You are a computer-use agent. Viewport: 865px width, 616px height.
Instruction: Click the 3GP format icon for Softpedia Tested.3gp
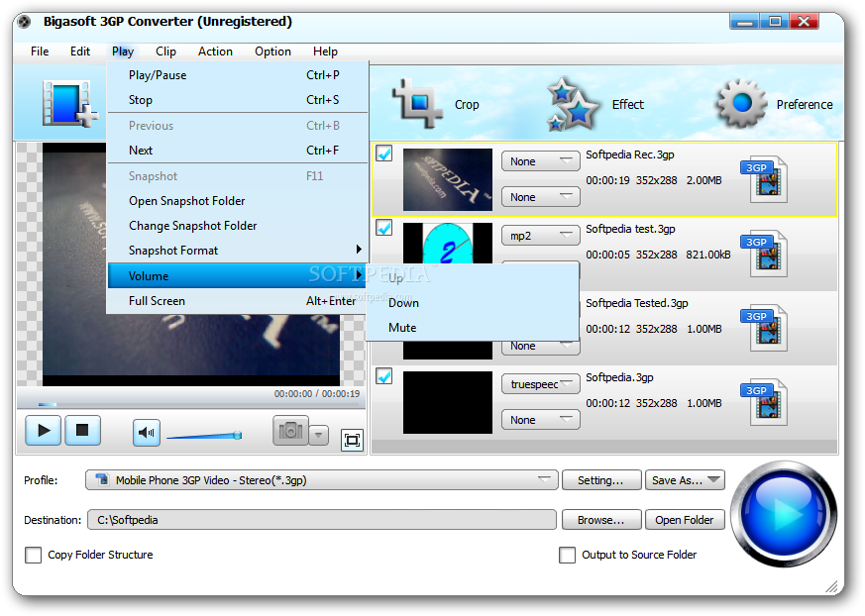click(x=764, y=328)
